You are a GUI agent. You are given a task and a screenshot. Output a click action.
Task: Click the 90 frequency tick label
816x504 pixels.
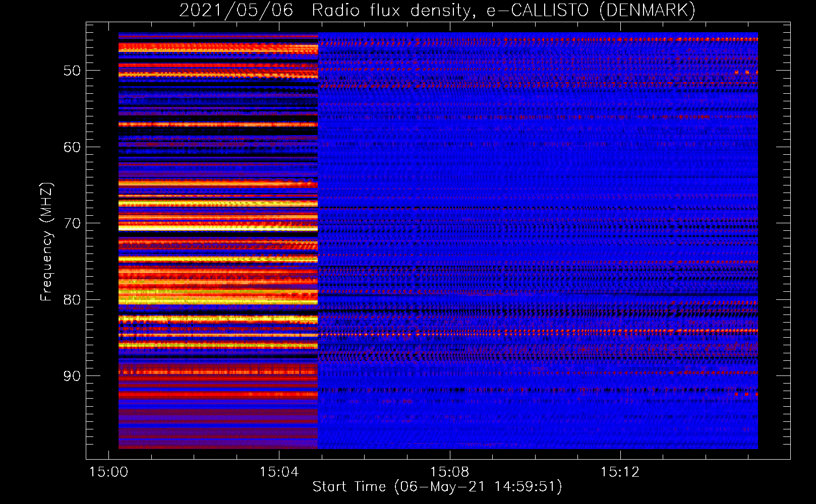click(72, 376)
